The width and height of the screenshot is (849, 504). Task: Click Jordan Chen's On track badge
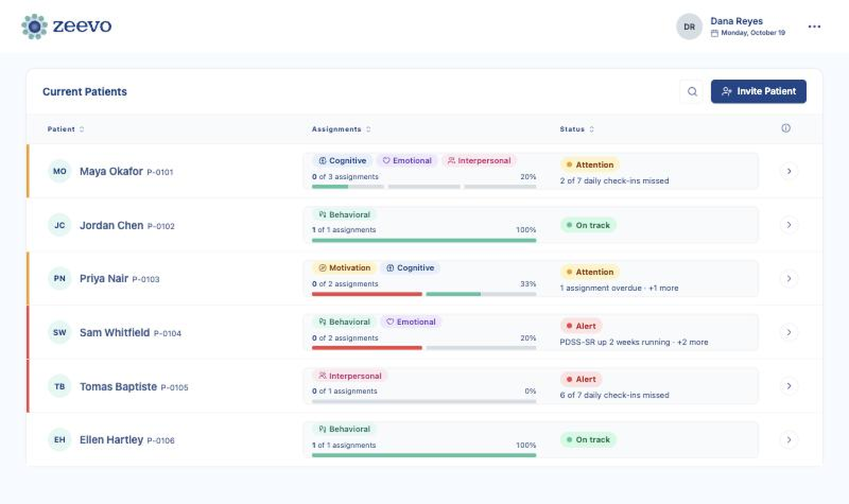(588, 225)
